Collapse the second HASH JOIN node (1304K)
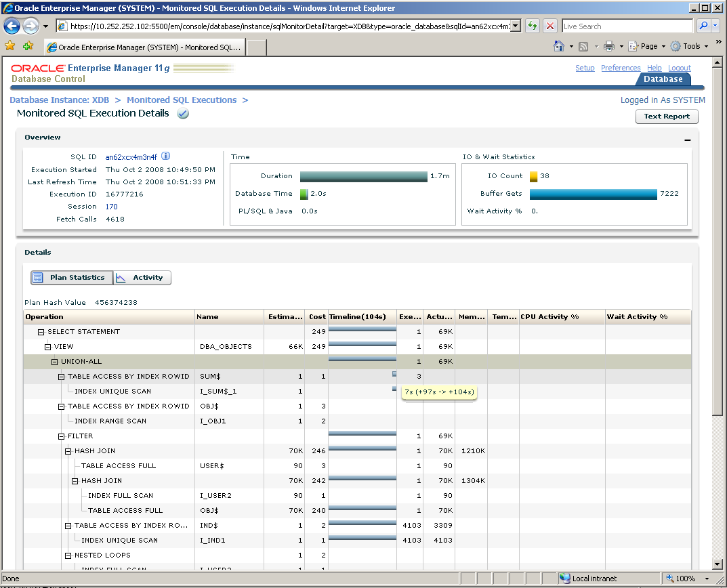 coord(75,481)
